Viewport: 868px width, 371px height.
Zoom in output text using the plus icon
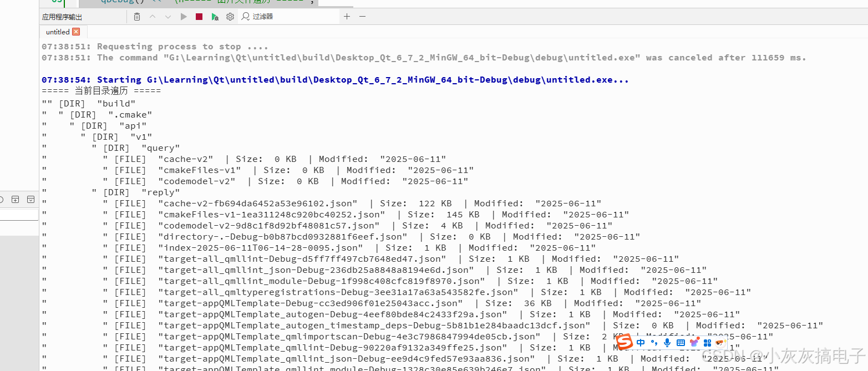coord(347,17)
